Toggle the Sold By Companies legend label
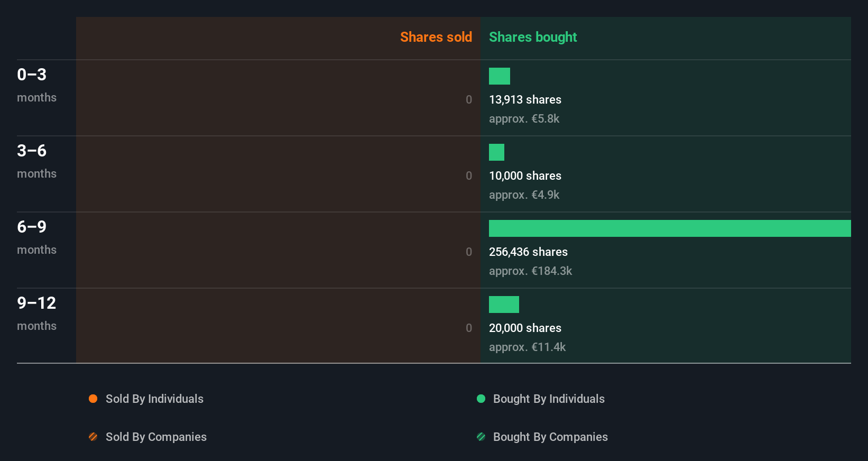The height and width of the screenshot is (461, 868). click(156, 437)
